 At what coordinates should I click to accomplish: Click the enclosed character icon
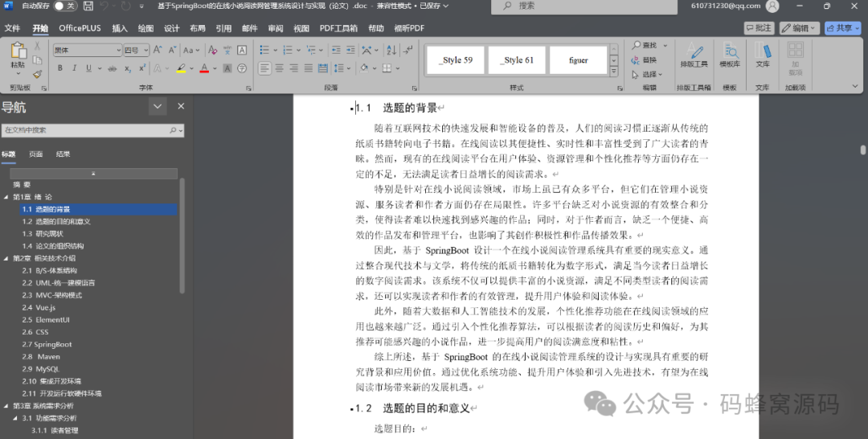[x=242, y=68]
